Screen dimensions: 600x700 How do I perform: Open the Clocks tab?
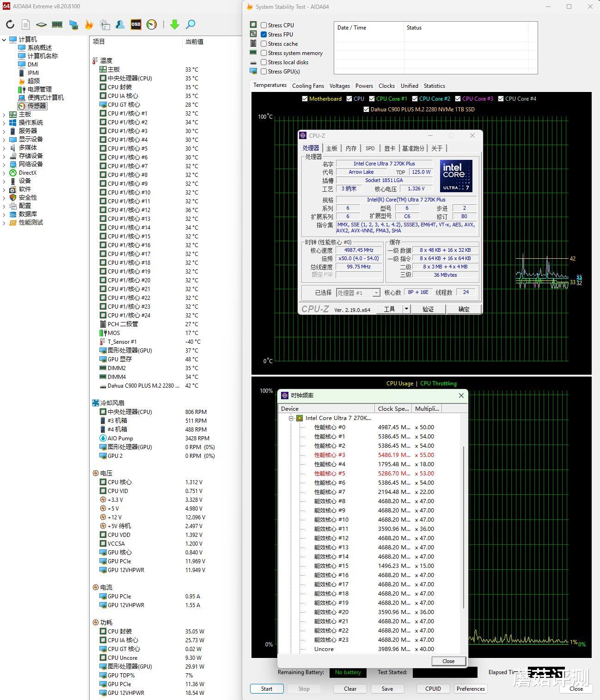pos(386,86)
